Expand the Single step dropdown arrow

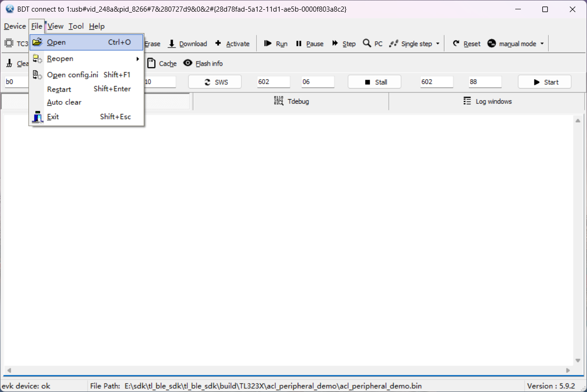point(437,44)
